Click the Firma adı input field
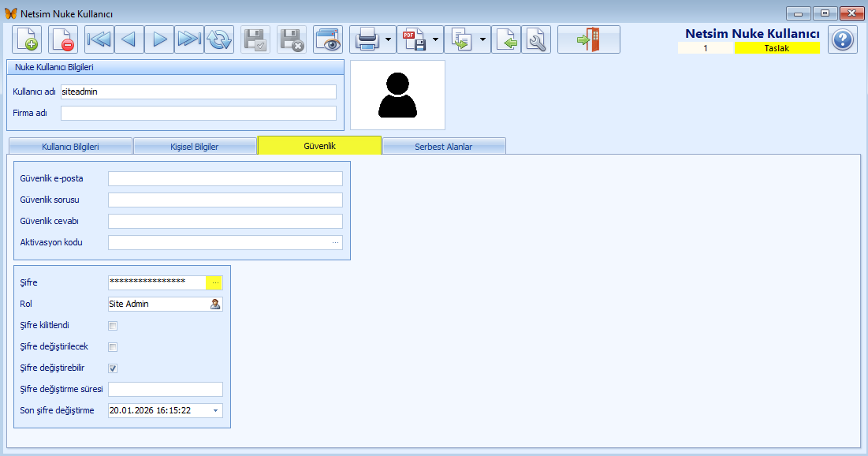 pyautogui.click(x=198, y=113)
